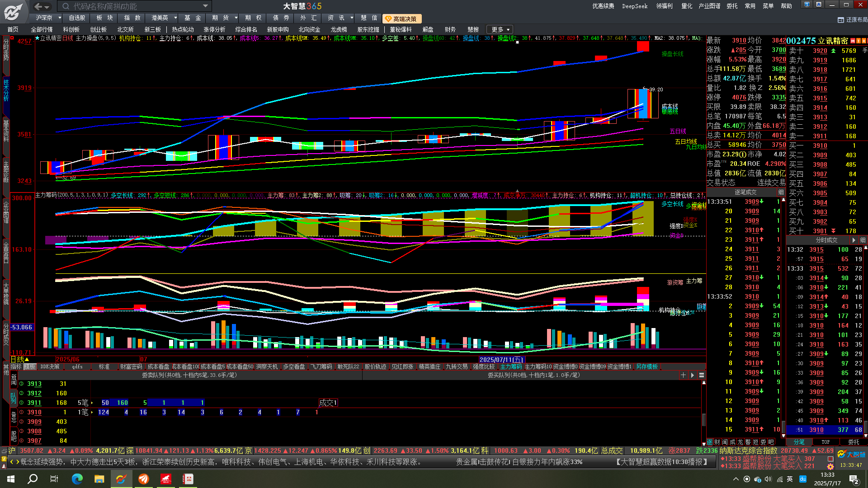Open the 指数 tab
The image size is (868, 488).
click(x=132, y=18)
